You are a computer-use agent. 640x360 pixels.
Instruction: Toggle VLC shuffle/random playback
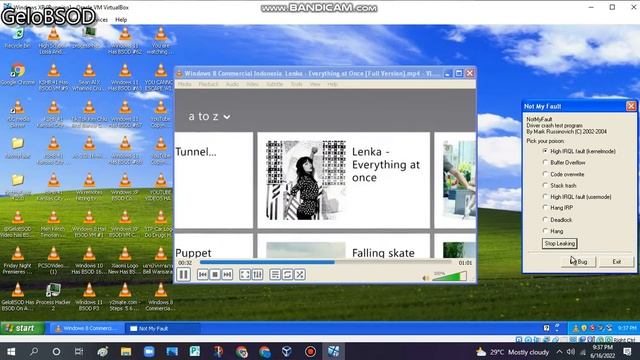pyautogui.click(x=300, y=275)
